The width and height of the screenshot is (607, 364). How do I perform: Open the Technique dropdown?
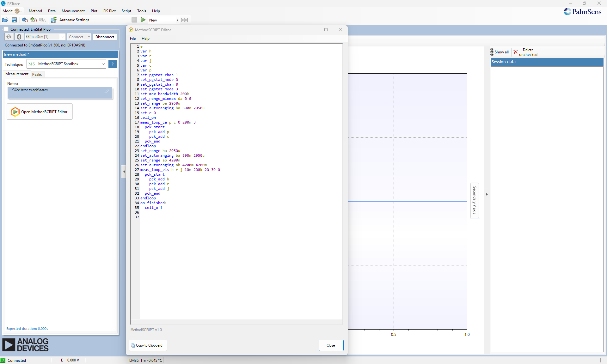click(x=103, y=64)
